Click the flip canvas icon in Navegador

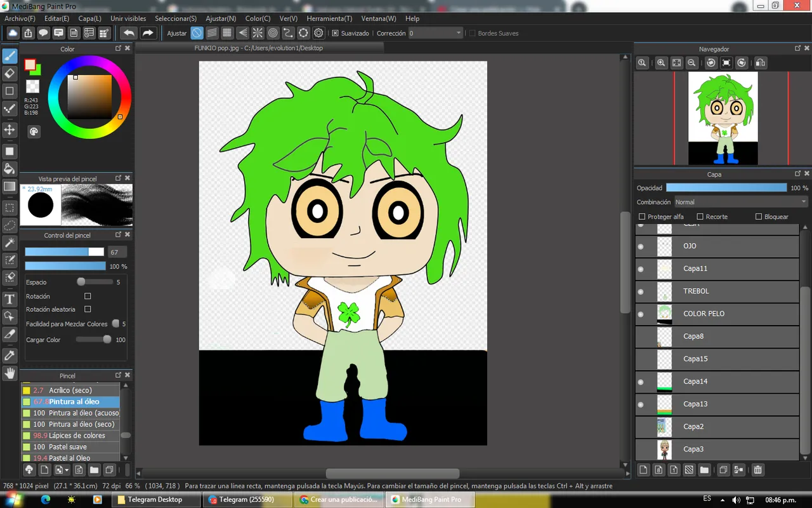coord(760,62)
